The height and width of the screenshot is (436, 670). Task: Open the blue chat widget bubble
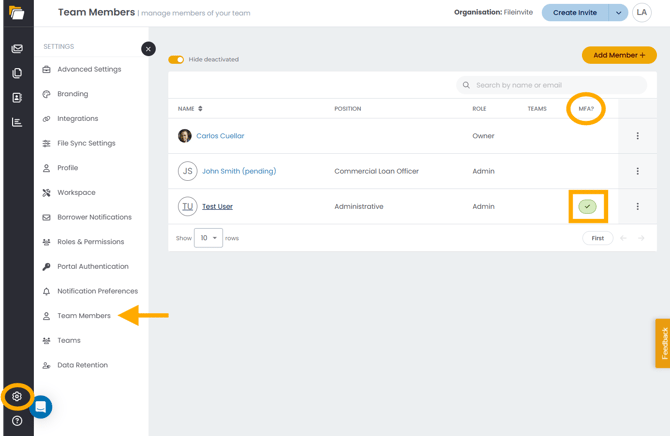click(x=41, y=407)
